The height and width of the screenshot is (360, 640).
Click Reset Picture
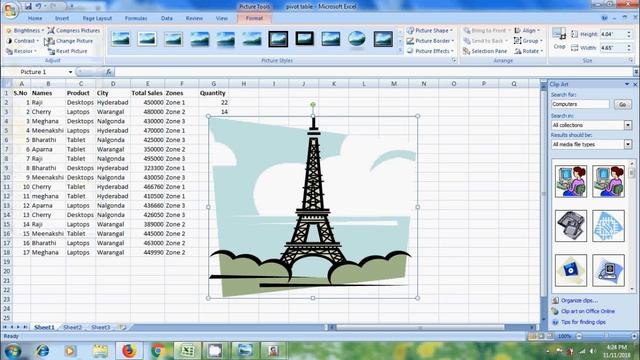[x=67, y=51]
